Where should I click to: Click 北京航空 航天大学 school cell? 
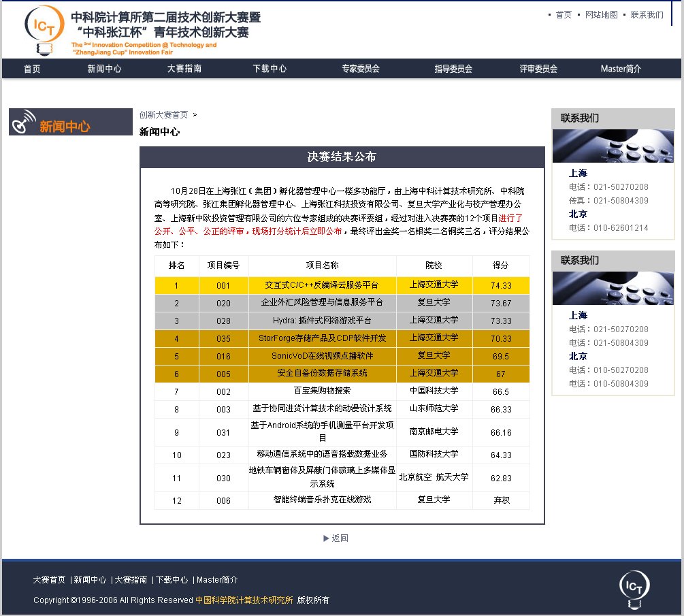point(434,478)
